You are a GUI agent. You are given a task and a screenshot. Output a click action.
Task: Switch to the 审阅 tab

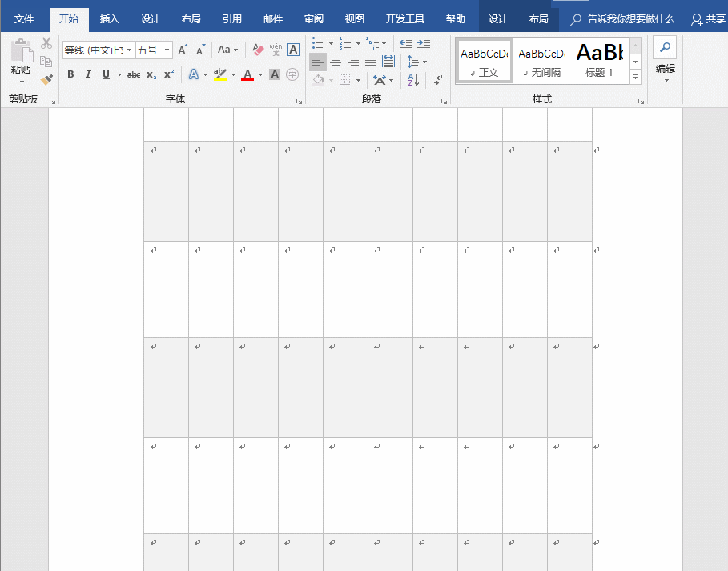tap(313, 19)
